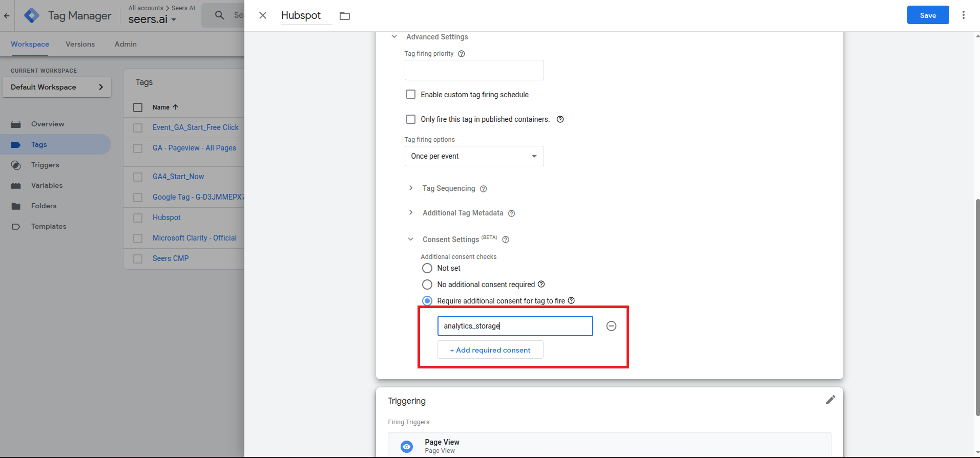
Task: Open the three-dot more options menu
Action: [x=963, y=15]
